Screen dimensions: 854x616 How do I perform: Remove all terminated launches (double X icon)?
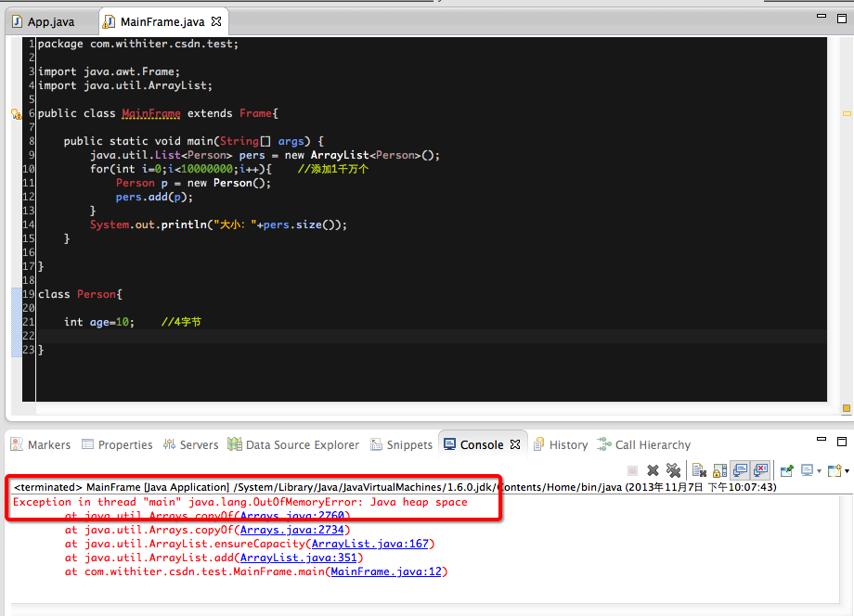(x=673, y=470)
